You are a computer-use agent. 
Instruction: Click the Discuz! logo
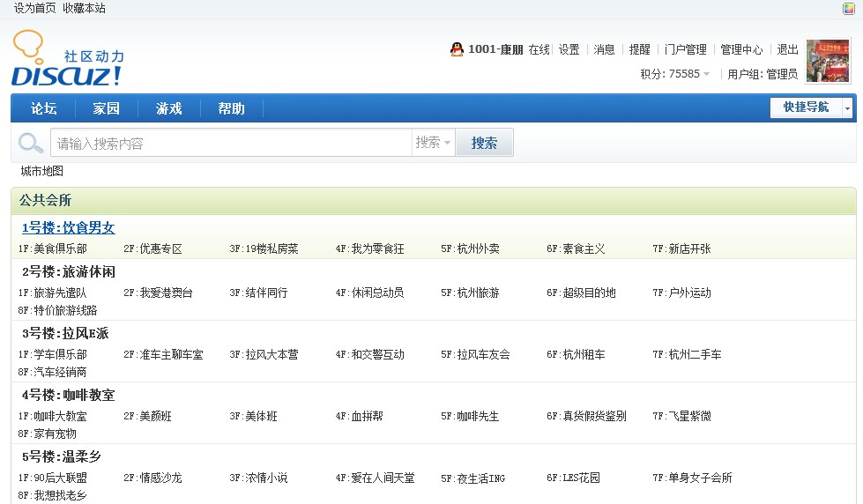(x=67, y=60)
